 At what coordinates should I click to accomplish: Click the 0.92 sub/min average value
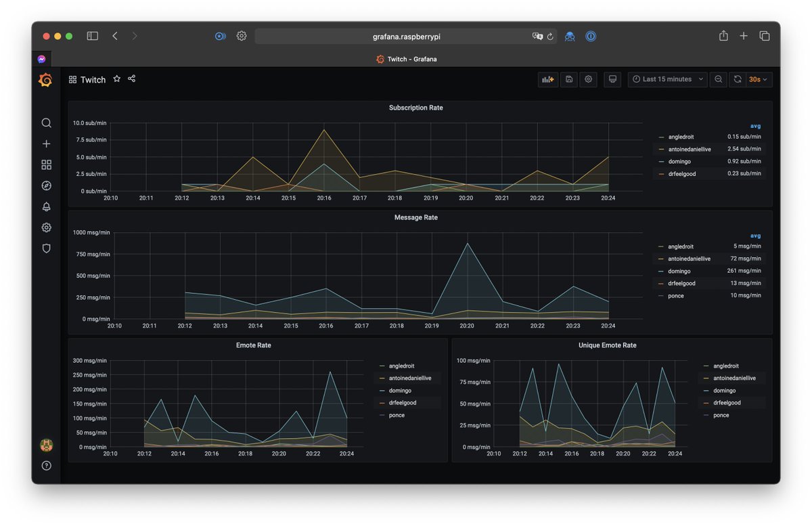[x=744, y=161]
